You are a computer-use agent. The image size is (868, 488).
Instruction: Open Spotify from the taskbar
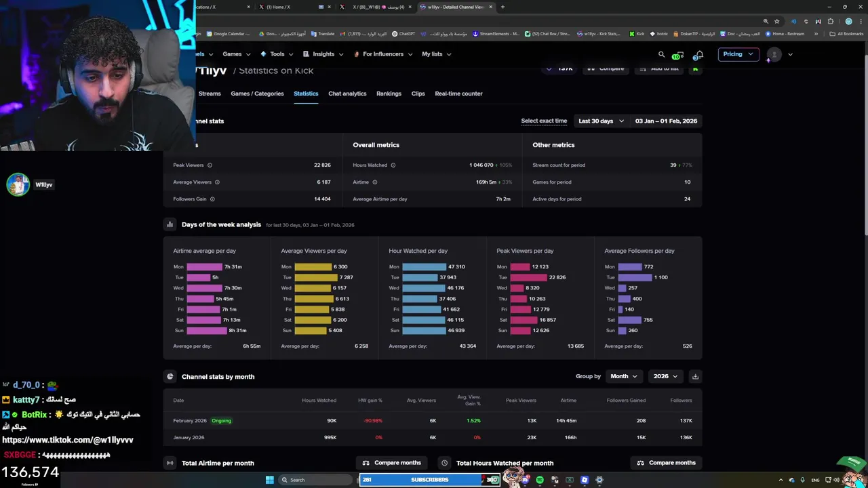(x=540, y=480)
